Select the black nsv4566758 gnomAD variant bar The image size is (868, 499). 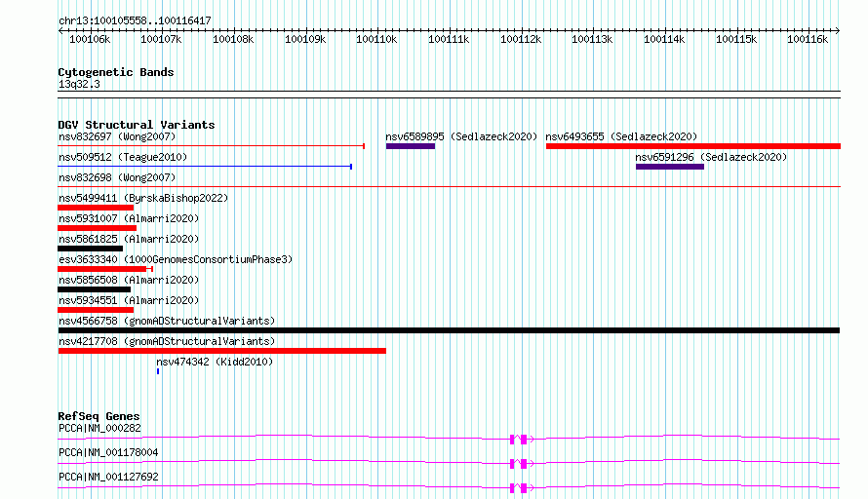(x=449, y=330)
